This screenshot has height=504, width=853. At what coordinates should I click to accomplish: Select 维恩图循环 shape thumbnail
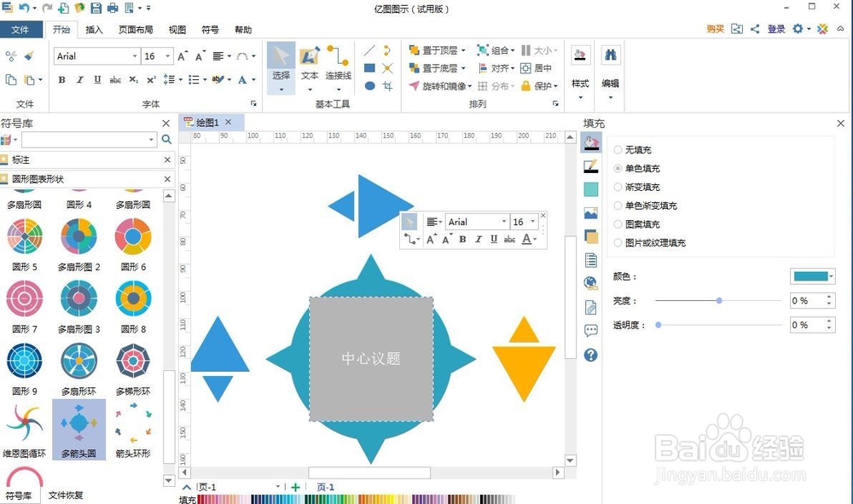coord(25,430)
